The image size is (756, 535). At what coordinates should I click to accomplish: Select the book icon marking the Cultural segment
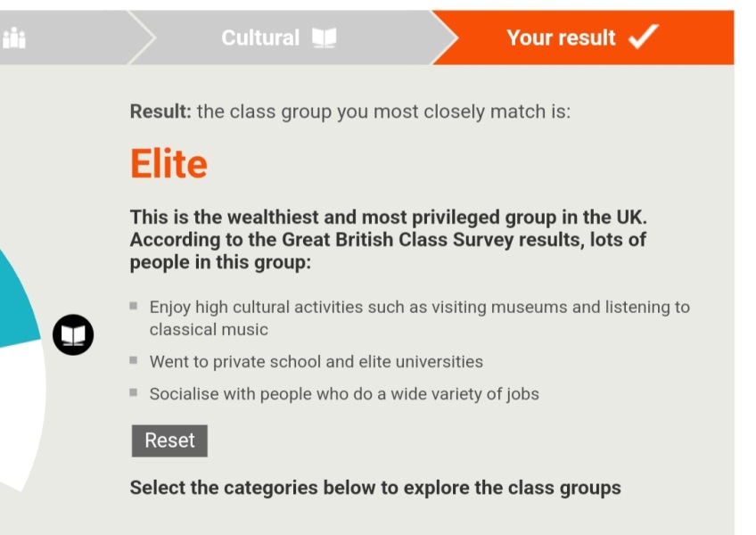tap(72, 334)
